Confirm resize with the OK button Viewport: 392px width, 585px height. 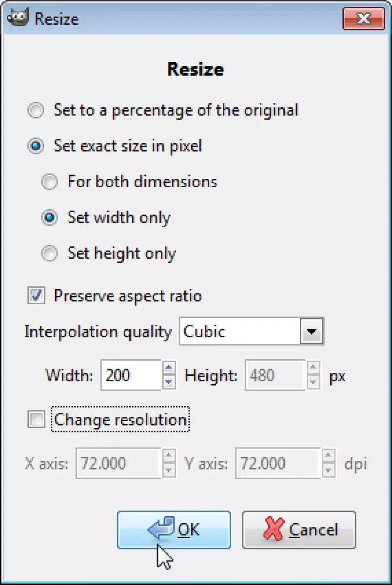pos(174,530)
